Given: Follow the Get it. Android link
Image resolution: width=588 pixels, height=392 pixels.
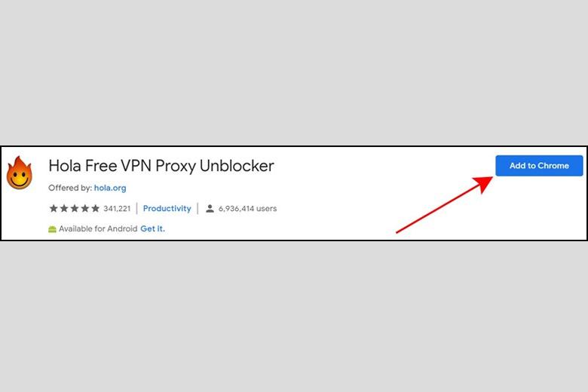Looking at the screenshot, I should click(152, 228).
